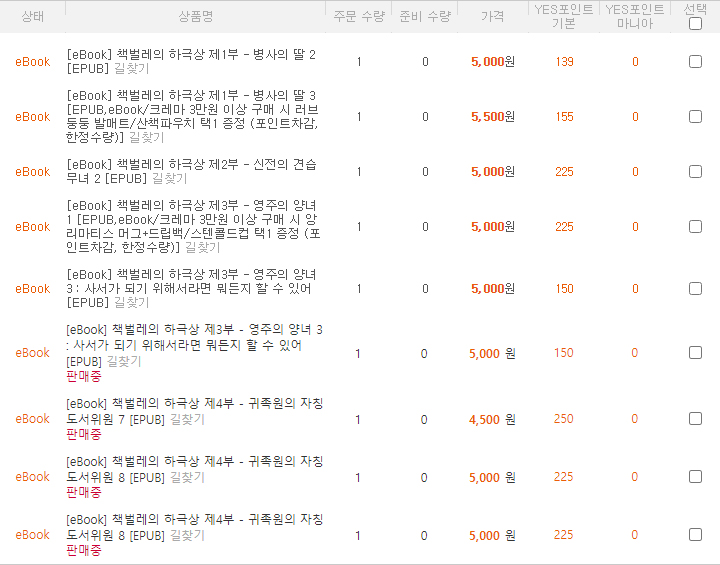
Task: Tick checkbox for 영주의 양녀 3 row without 판매중
Action: click(x=695, y=289)
